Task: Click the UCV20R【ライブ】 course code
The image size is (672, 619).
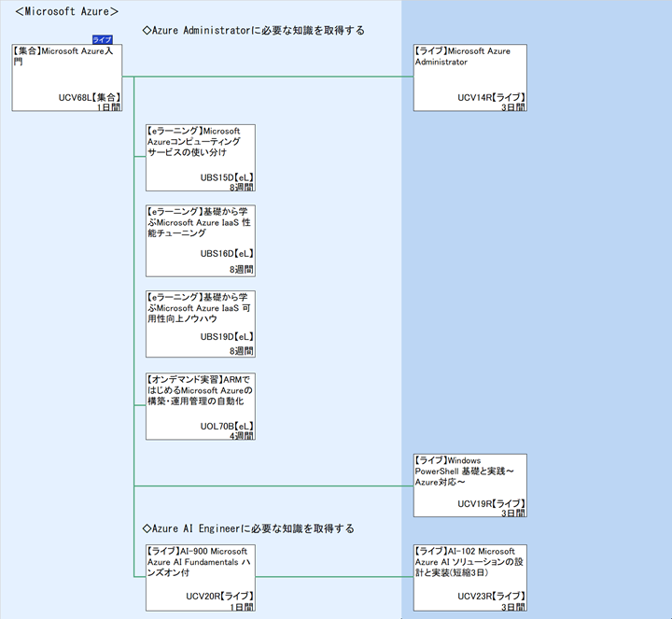Action: point(219,596)
